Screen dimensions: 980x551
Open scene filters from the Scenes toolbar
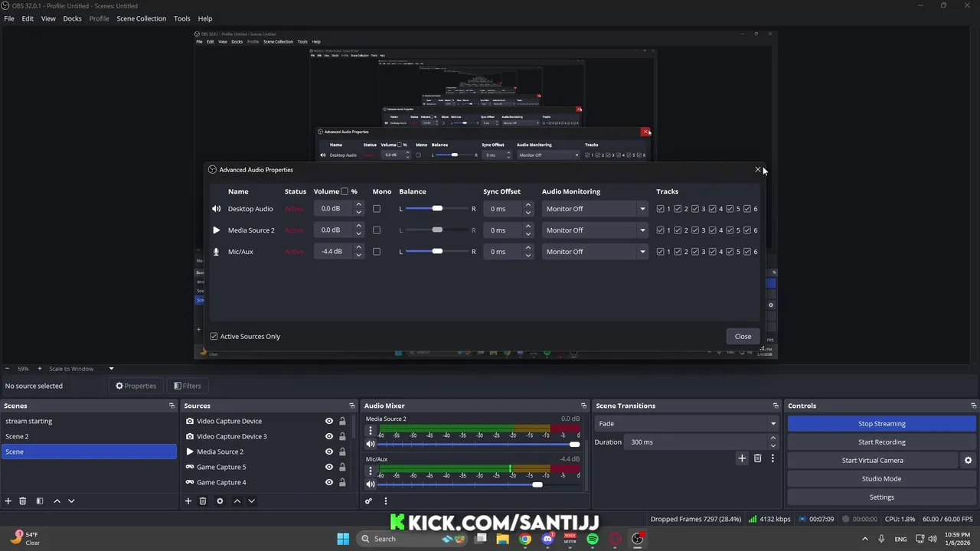40,501
